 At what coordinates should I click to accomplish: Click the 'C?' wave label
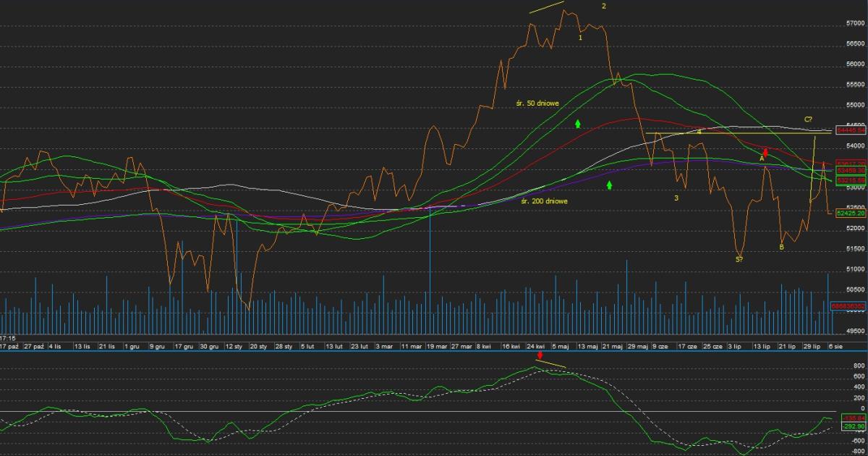point(808,119)
